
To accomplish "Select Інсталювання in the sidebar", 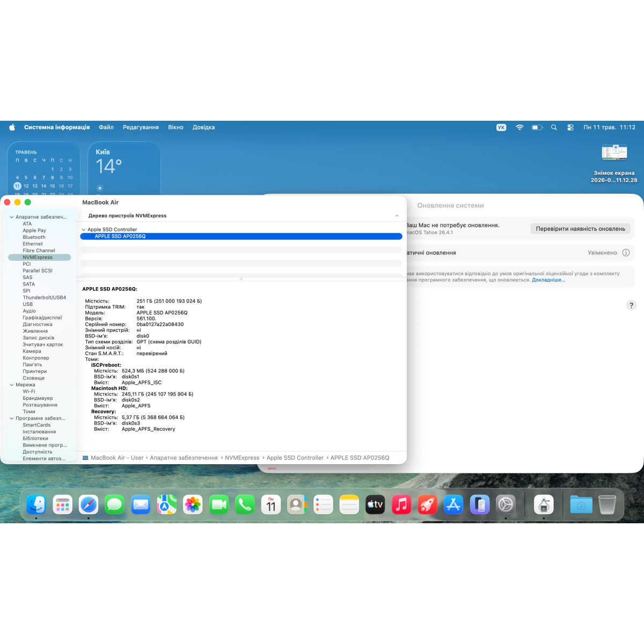I will point(39,432).
